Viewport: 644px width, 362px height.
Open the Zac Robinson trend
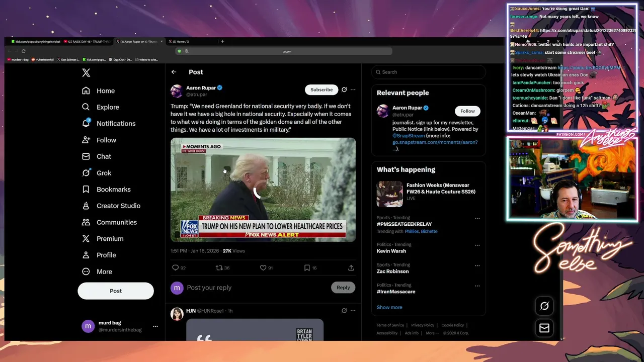click(x=392, y=271)
